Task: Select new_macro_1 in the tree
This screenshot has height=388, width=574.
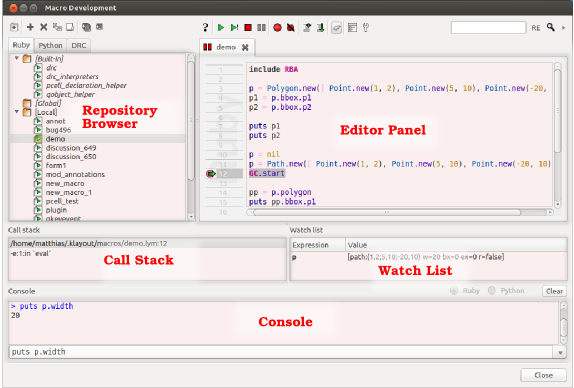Action: click(68, 193)
